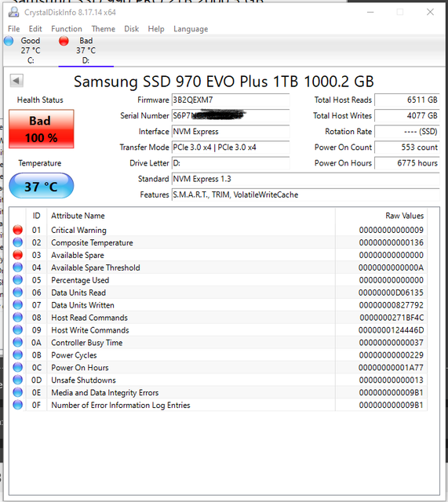448x502 pixels.
Task: Click the 37 °C temperature button
Action: point(42,186)
